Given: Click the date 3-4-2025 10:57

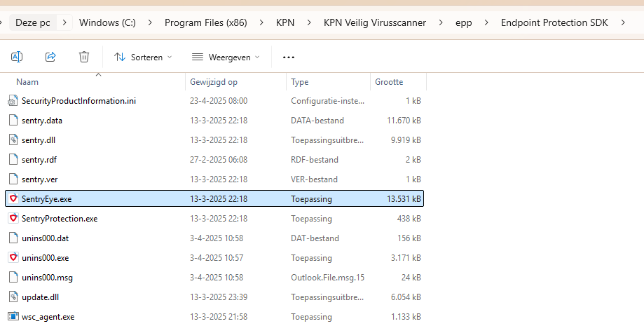Looking at the screenshot, I should [217, 258].
